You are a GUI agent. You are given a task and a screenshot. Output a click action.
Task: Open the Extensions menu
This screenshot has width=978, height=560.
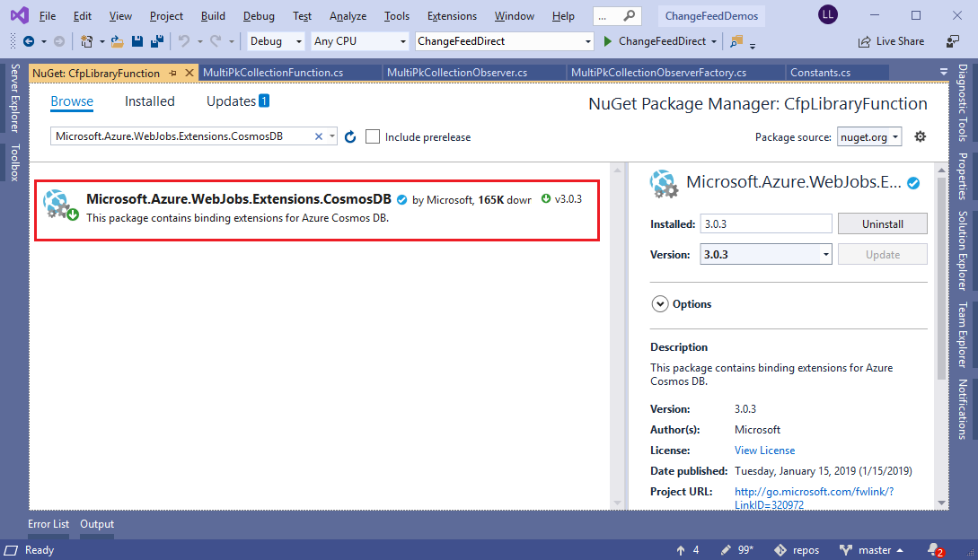(452, 16)
